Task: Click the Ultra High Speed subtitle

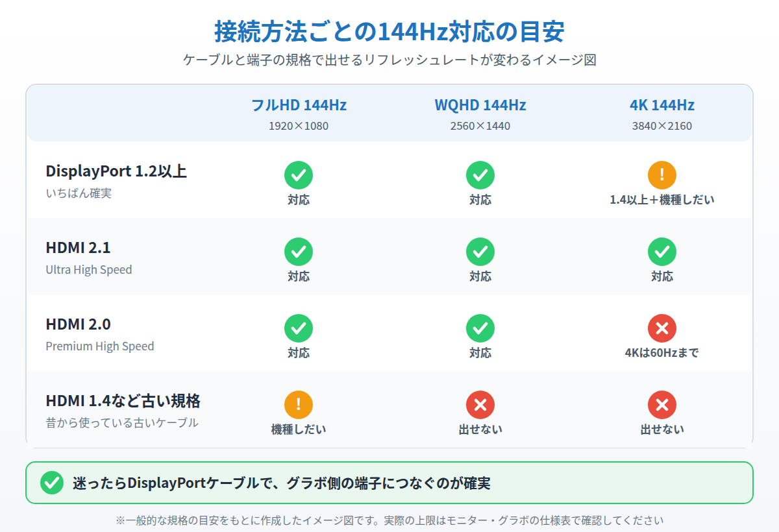Action: (x=89, y=270)
